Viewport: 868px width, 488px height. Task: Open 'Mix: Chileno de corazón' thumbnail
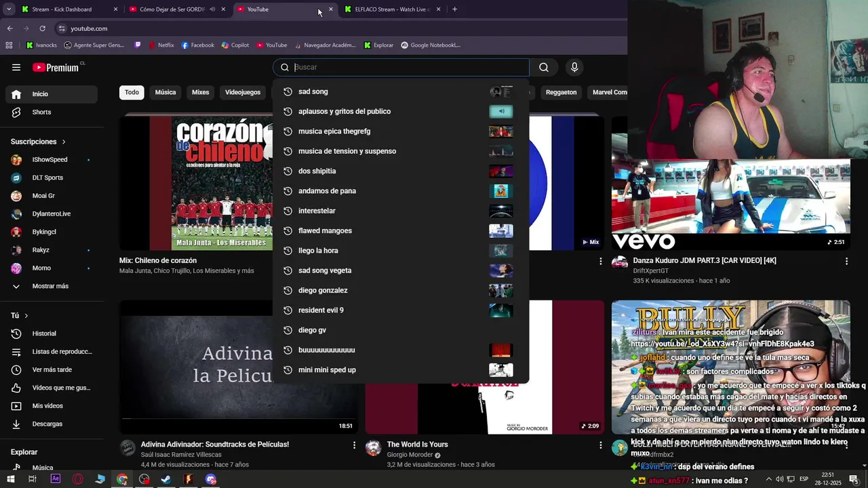coord(197,183)
